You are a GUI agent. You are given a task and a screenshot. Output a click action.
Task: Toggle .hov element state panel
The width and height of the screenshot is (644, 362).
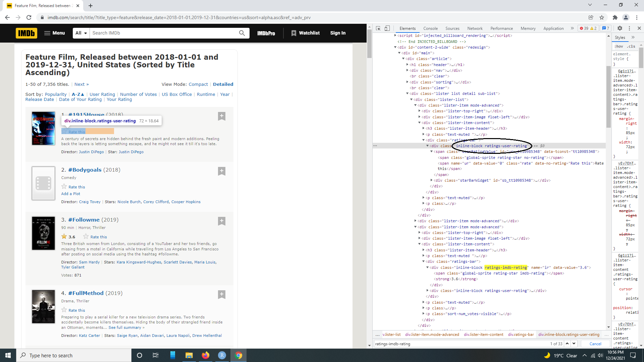[x=619, y=46]
